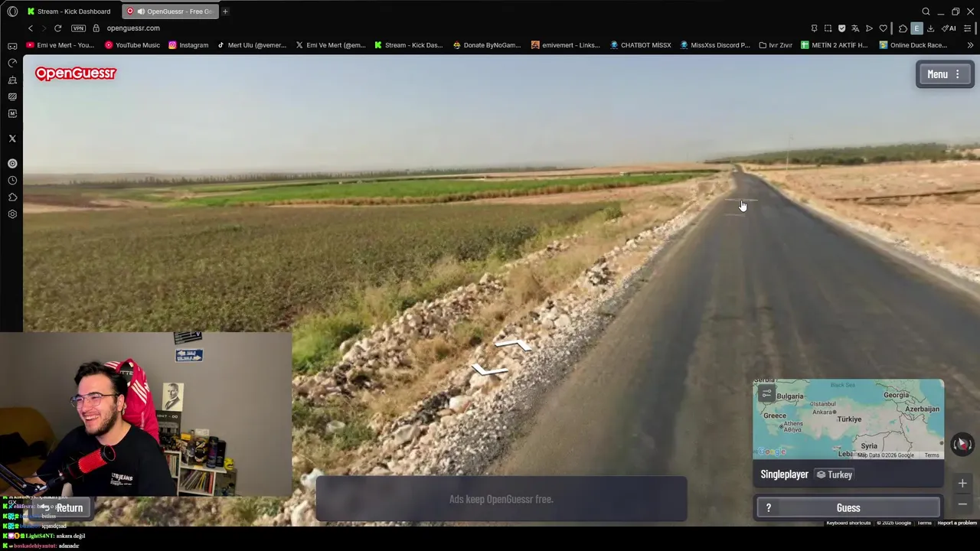The height and width of the screenshot is (551, 980).
Task: Expand the bookmarks bar overflow chevrons
Action: 970,45
